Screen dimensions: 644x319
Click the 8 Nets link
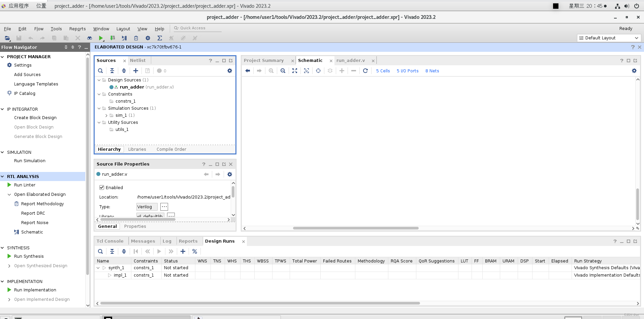pyautogui.click(x=432, y=71)
